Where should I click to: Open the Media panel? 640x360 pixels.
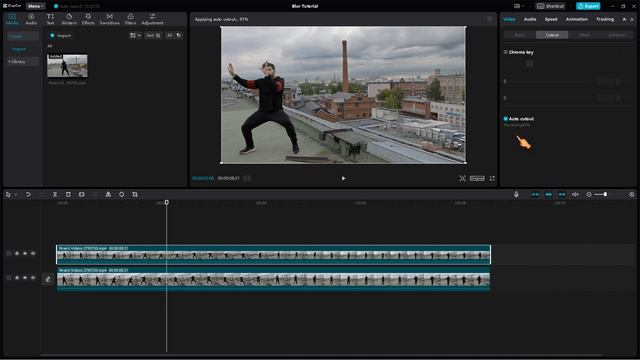[12, 19]
